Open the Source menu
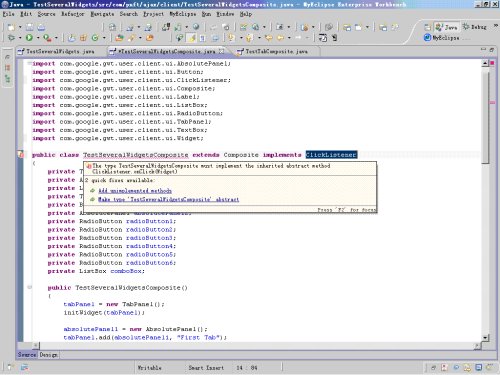The image size is (500, 375). tap(46, 14)
